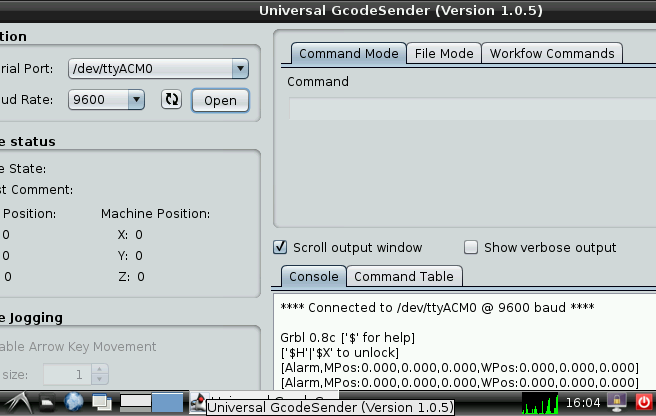Click the first Alarm,MPos console line
656x416 pixels.
click(x=460, y=367)
